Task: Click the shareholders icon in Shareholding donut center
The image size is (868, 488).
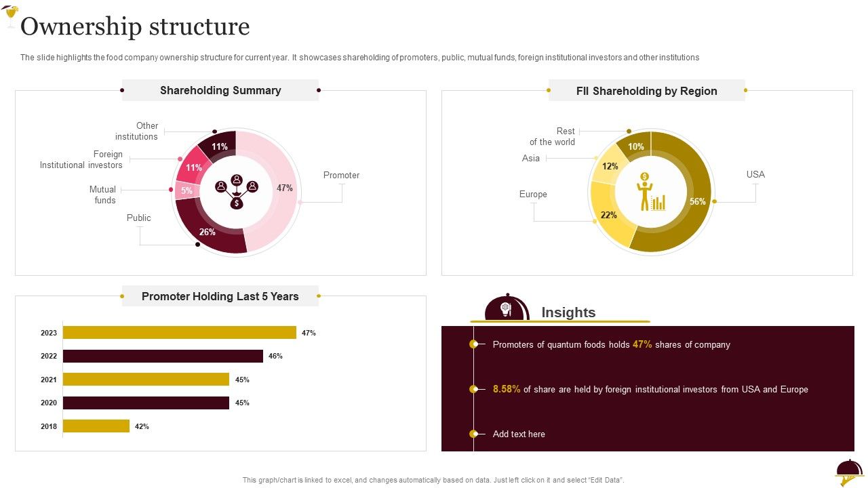Action: point(236,191)
